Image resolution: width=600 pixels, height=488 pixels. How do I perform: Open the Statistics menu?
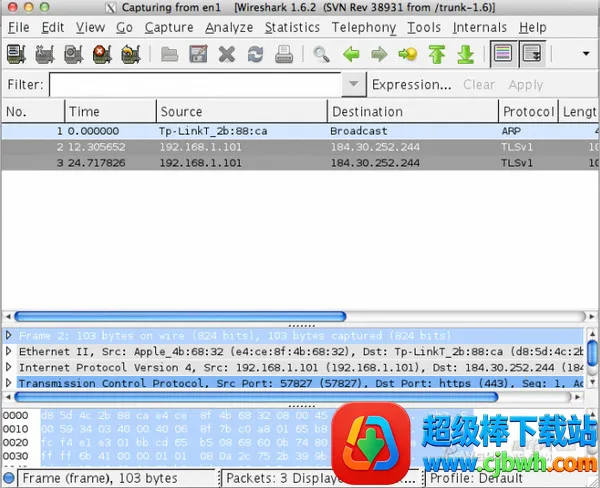click(x=292, y=28)
